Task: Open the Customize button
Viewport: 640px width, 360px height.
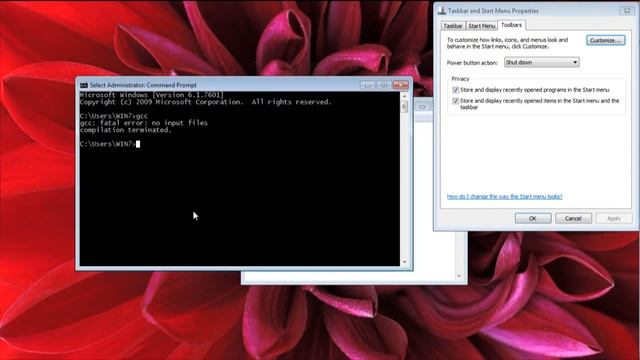Action: [x=606, y=40]
